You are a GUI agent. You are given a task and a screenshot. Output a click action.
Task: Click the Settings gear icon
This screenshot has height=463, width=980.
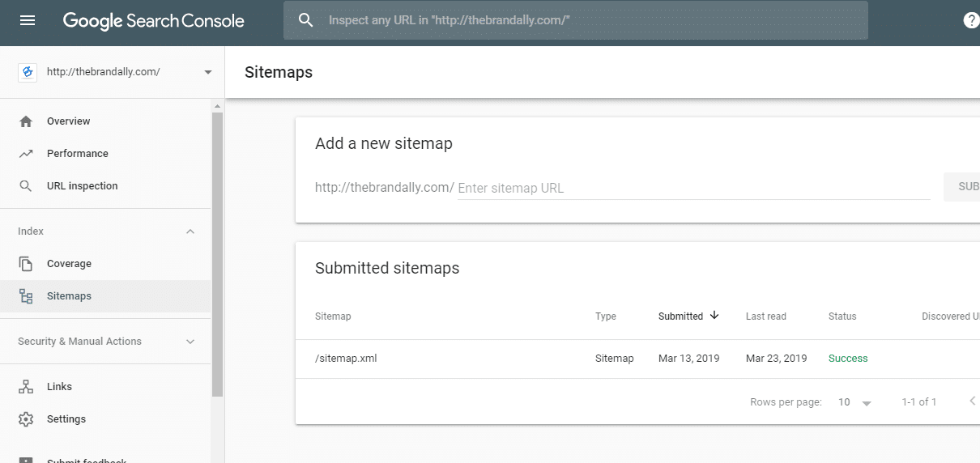(x=26, y=419)
